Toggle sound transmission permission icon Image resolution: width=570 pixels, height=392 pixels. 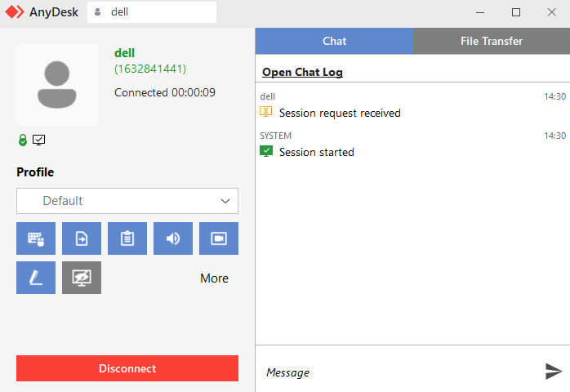[173, 238]
